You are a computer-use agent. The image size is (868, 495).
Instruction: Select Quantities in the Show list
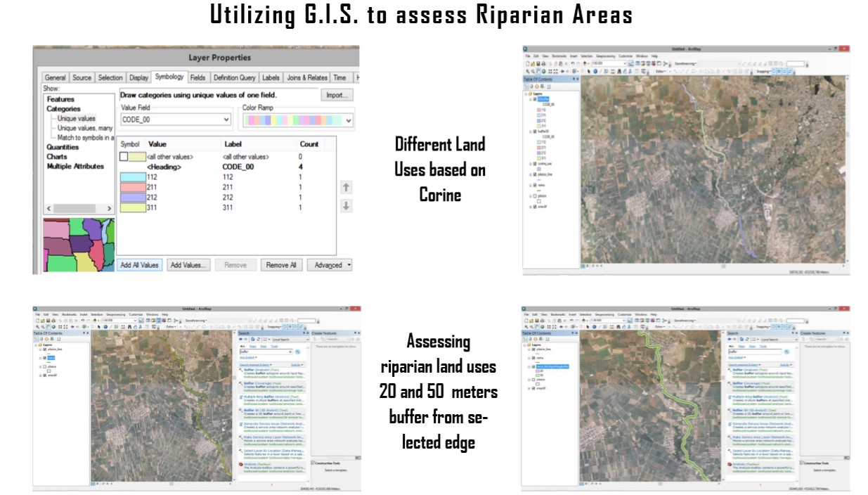point(63,147)
